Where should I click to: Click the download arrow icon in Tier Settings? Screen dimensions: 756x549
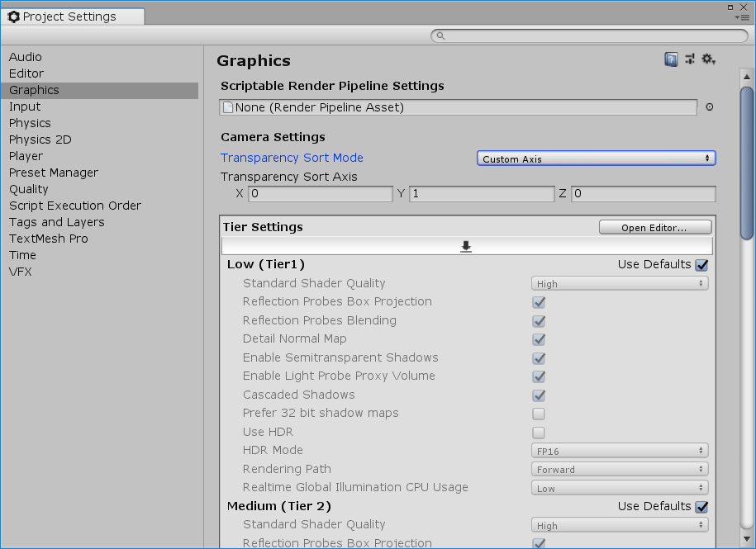pos(466,247)
